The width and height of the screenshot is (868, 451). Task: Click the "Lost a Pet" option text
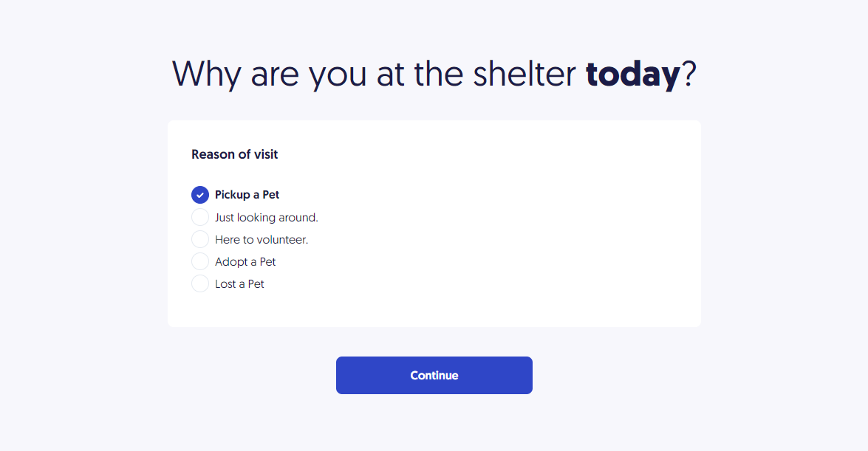239,284
